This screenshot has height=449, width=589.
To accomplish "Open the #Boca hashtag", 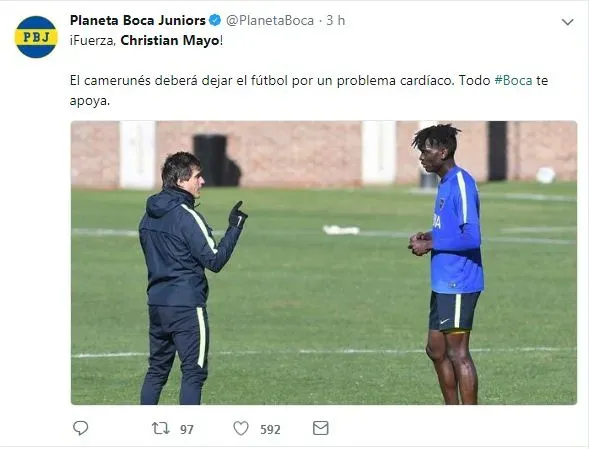I will (x=513, y=80).
